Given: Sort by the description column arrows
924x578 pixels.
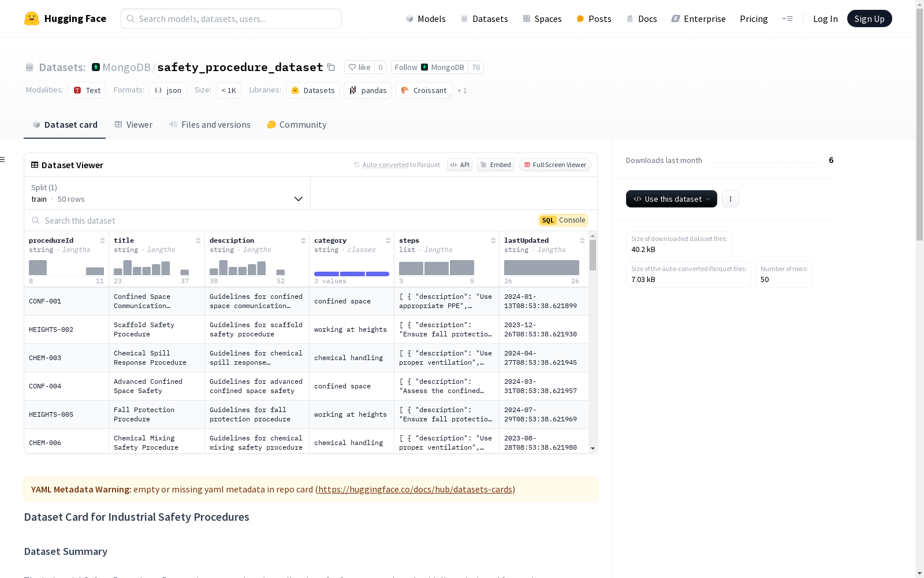Looking at the screenshot, I should [x=303, y=240].
